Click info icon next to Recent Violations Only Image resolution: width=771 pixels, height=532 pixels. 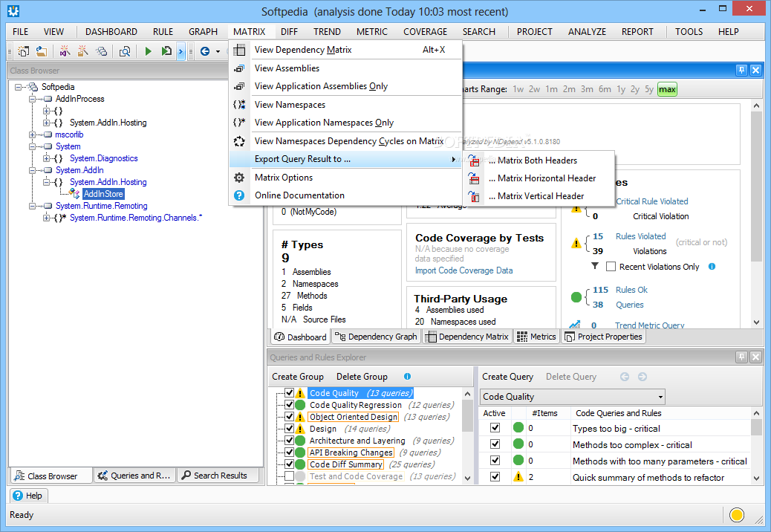coord(712,267)
